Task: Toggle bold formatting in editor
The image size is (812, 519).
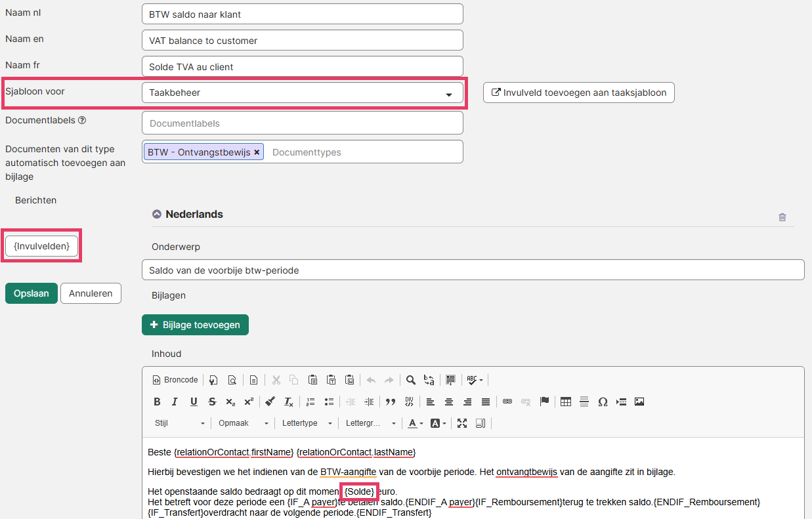Action: pyautogui.click(x=157, y=402)
